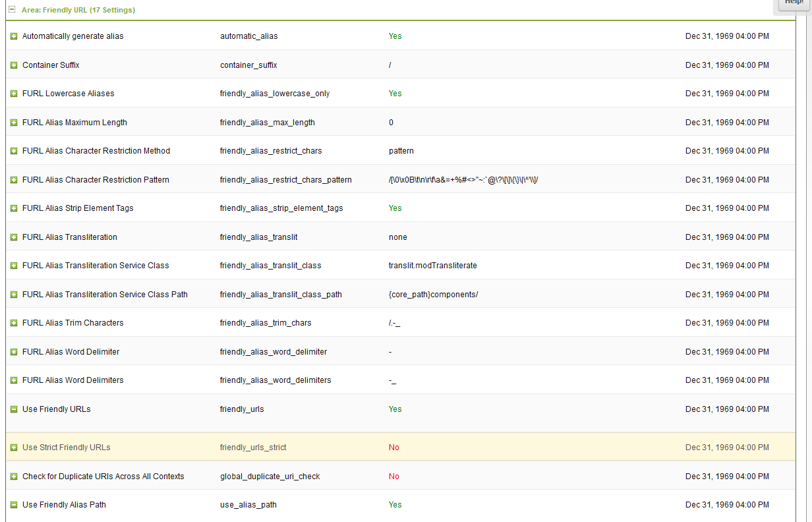This screenshot has height=522, width=812.
Task: Collapse the Use Friendly Alias Path row
Action: click(x=14, y=505)
